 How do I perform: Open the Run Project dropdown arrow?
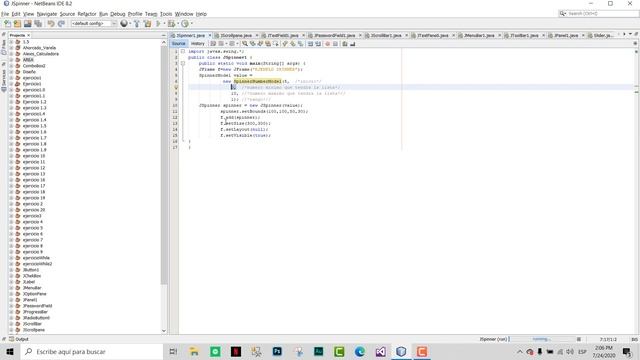tap(164, 24)
